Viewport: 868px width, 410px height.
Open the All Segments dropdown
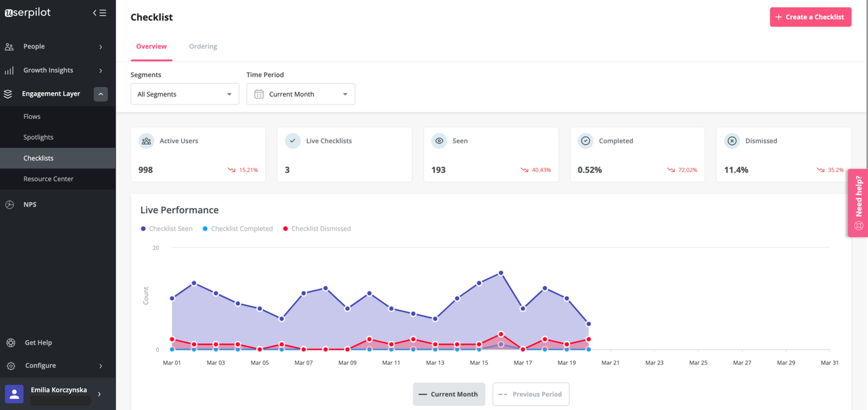[x=184, y=94]
